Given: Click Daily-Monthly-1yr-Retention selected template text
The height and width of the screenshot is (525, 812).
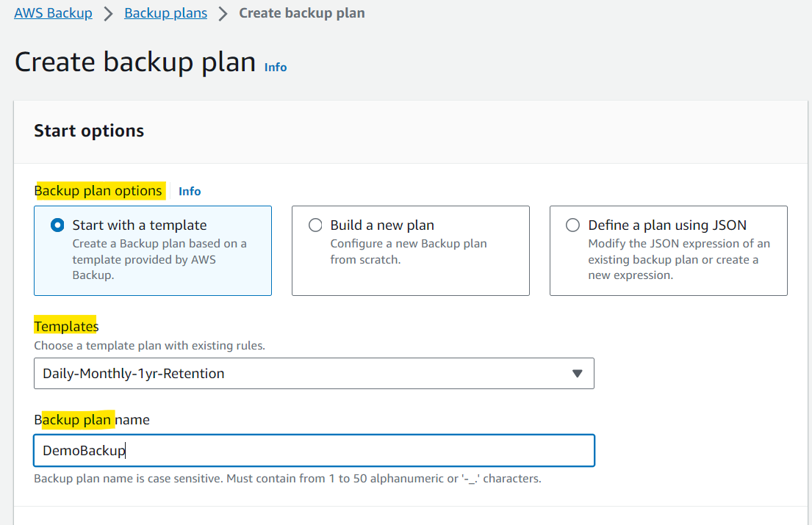Looking at the screenshot, I should [x=134, y=374].
